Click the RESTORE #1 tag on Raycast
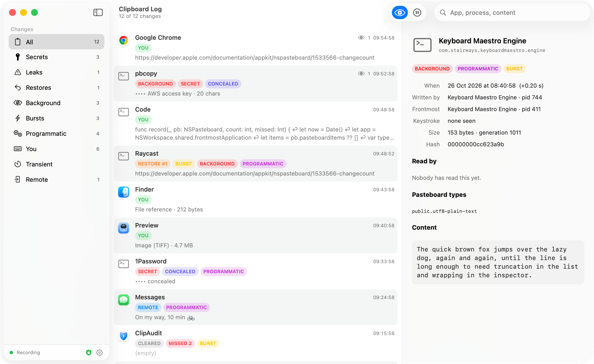 click(152, 164)
